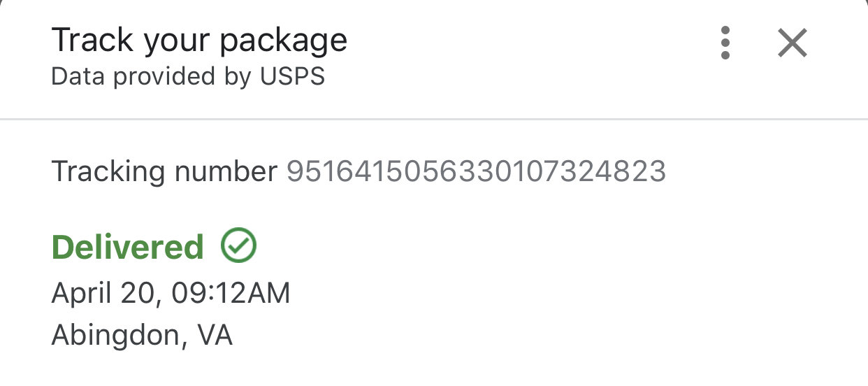Click the horizontal divider under the header
Image resolution: width=868 pixels, height=386 pixels.
(x=434, y=120)
